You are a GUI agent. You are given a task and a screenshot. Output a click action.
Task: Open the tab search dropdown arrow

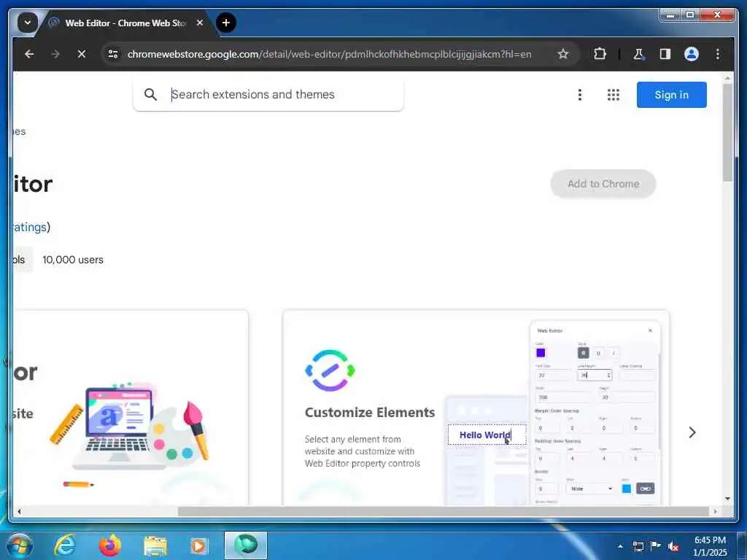(27, 23)
